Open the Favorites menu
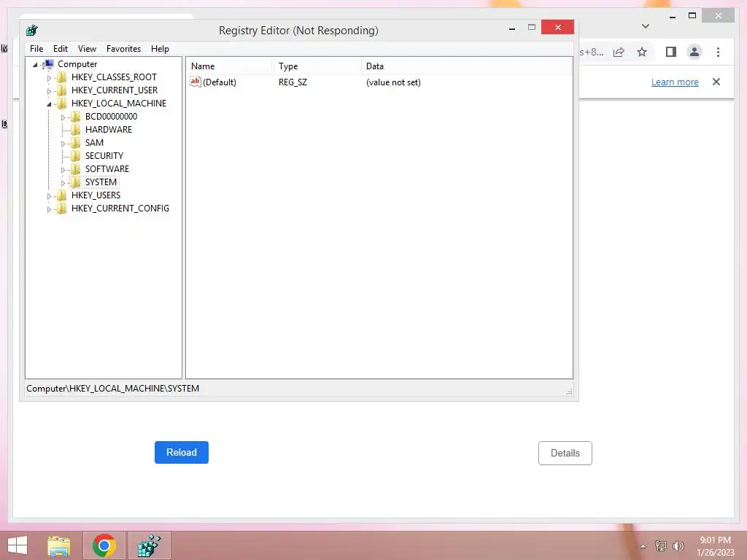This screenshot has height=560, width=747. (123, 49)
